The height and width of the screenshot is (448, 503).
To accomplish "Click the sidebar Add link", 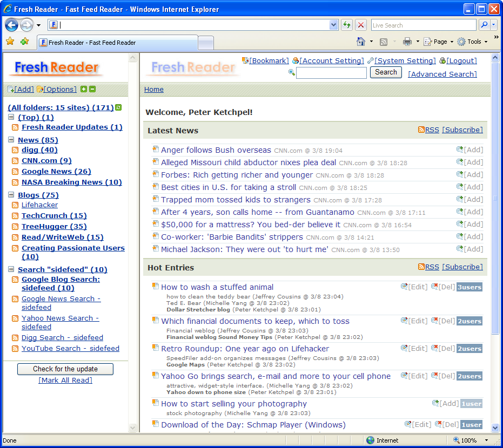I will tap(24, 90).
